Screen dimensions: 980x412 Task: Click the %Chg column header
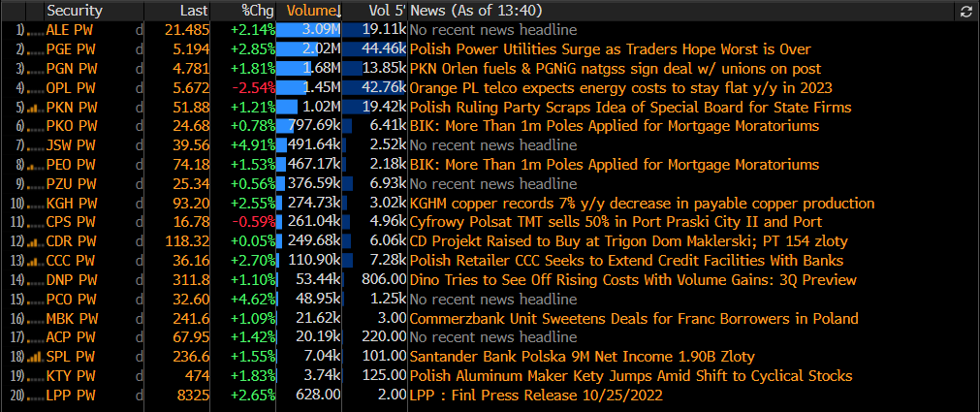click(x=258, y=11)
